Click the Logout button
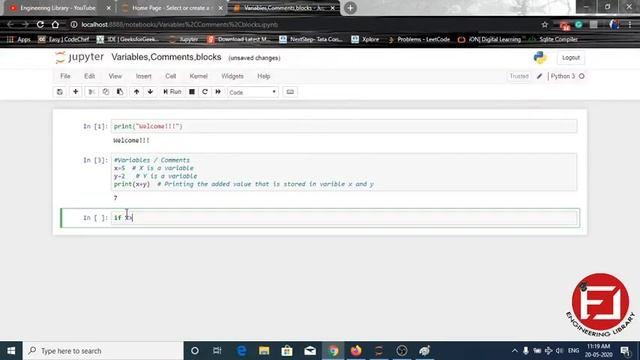 (571, 58)
